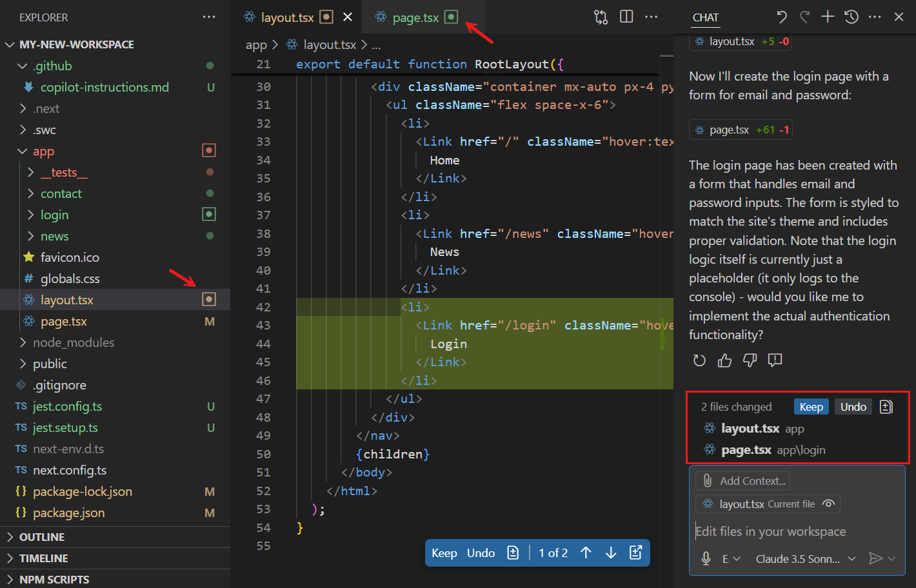Image resolution: width=916 pixels, height=588 pixels.
Task: Toggle visibility eye on layout.tsx Current file pill
Action: pyautogui.click(x=828, y=504)
